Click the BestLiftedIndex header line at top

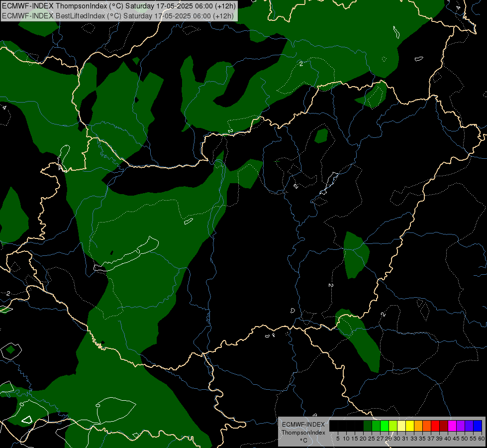pyautogui.click(x=118, y=16)
